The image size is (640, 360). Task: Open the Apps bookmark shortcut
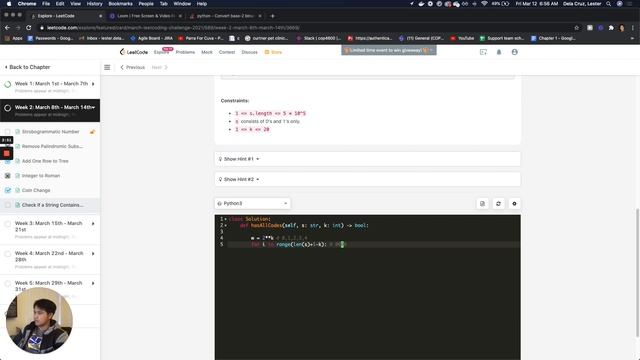click(13, 38)
